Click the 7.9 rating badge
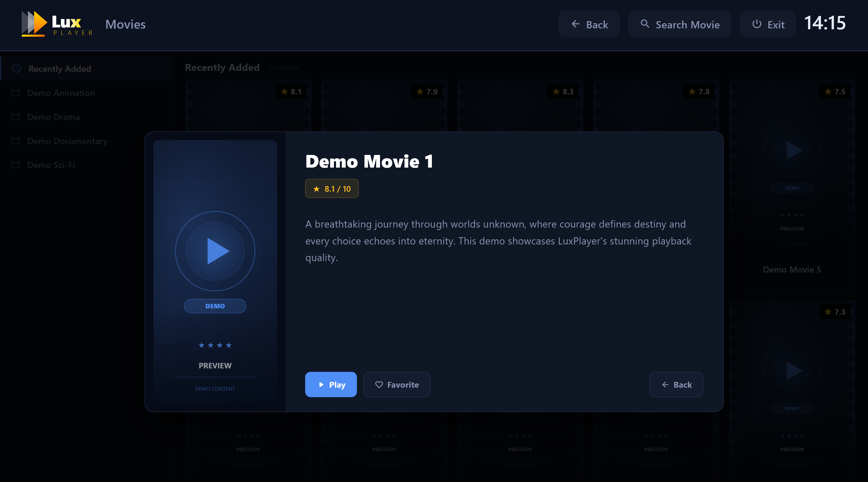The width and height of the screenshot is (868, 482). tap(427, 91)
